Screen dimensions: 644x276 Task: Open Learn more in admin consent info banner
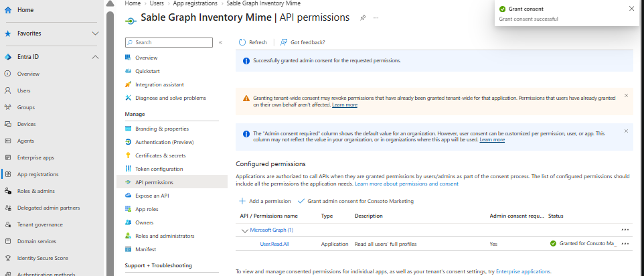coord(492,140)
